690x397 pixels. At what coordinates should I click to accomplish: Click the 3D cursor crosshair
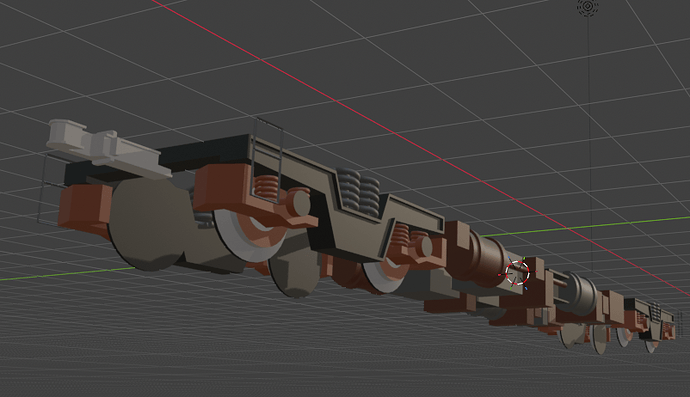(x=517, y=272)
